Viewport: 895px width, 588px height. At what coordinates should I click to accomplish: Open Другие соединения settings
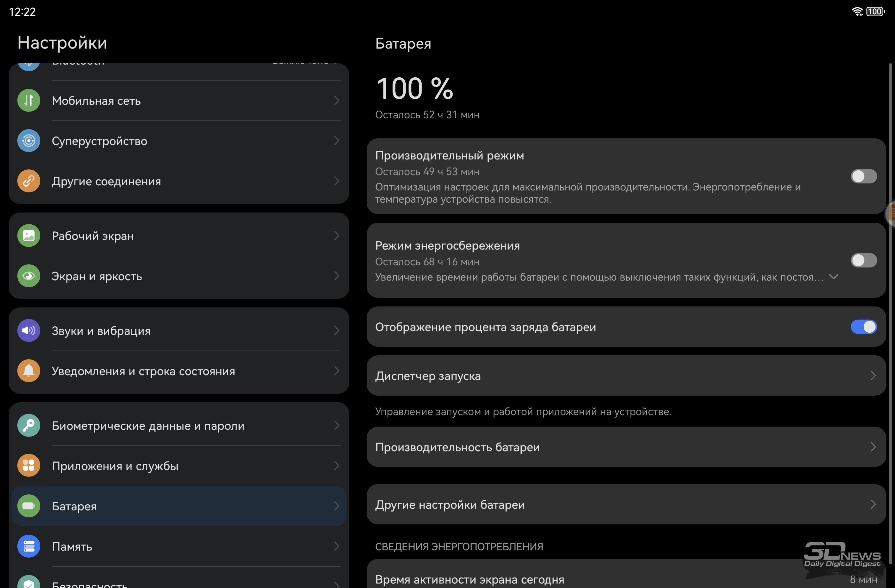(x=179, y=181)
